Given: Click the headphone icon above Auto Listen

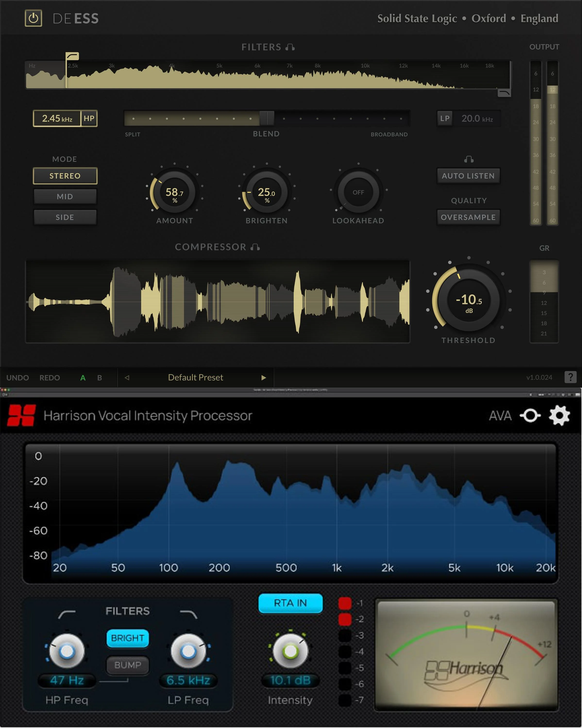Looking at the screenshot, I should coord(469,159).
